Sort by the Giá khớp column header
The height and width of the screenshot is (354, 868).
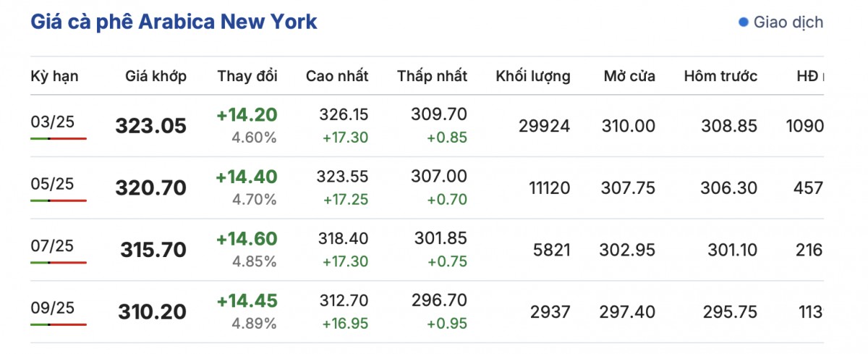156,76
